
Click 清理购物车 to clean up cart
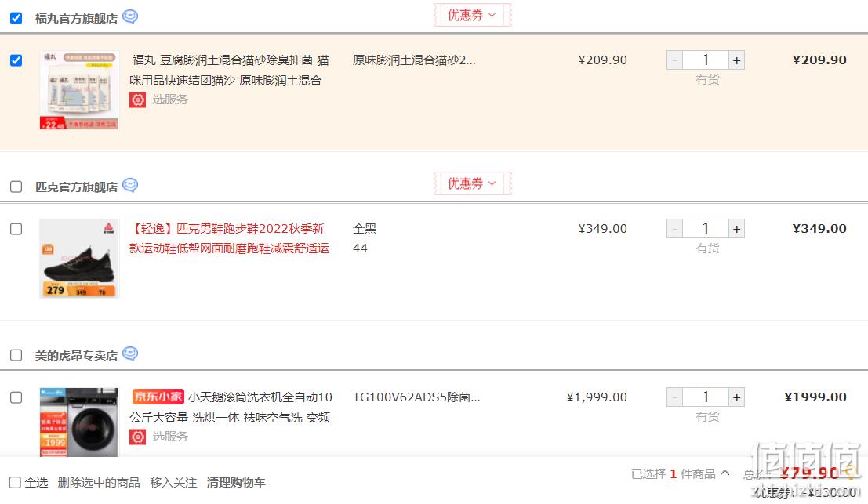point(236,483)
